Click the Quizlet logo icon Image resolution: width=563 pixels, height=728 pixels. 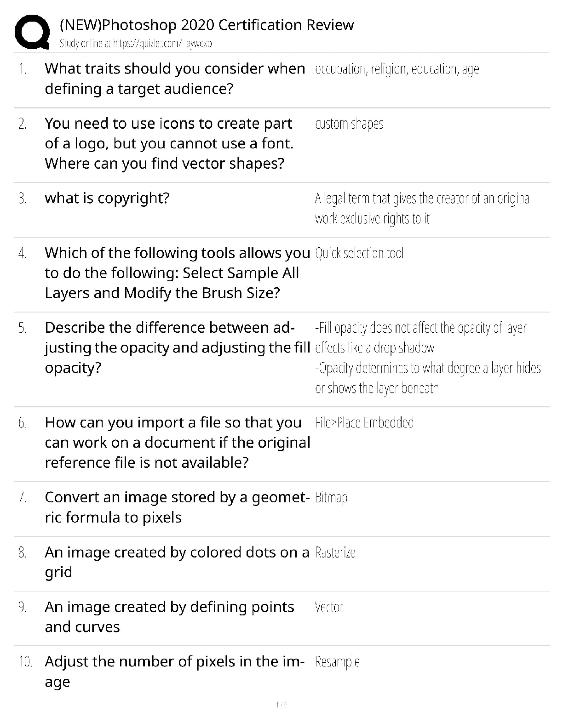tap(32, 31)
